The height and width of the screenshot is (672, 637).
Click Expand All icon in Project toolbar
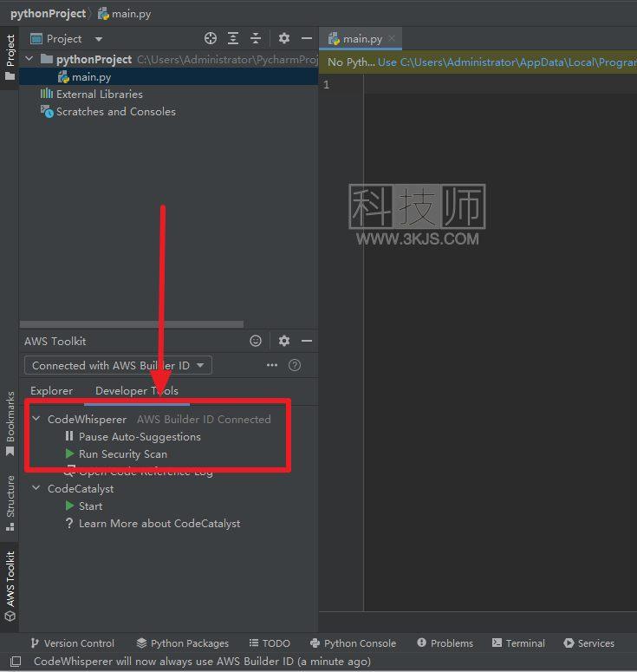(x=232, y=38)
